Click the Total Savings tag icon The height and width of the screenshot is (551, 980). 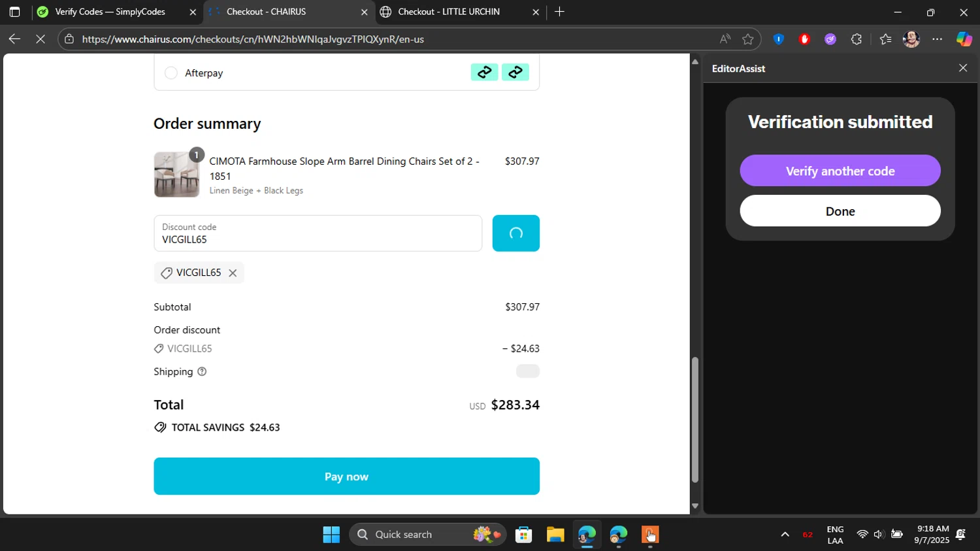pyautogui.click(x=160, y=427)
